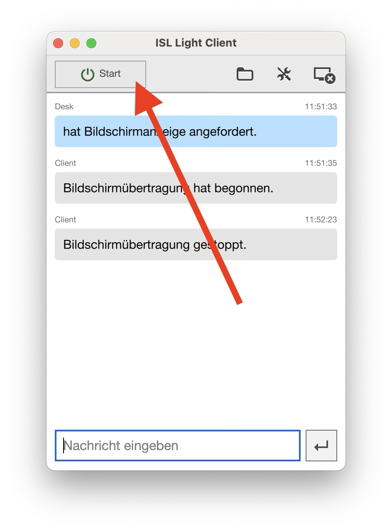
Task: Click the 11:51:35 timestamp
Action: [x=321, y=163]
